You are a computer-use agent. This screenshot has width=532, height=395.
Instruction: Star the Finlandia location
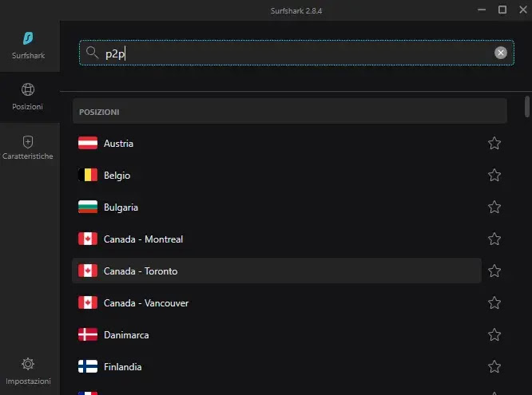click(494, 366)
